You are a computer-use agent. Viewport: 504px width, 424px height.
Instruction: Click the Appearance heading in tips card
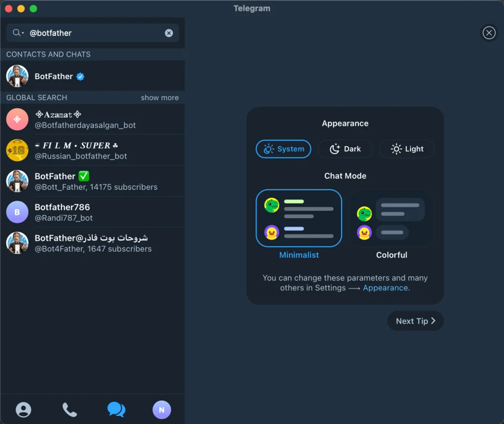[x=345, y=123]
